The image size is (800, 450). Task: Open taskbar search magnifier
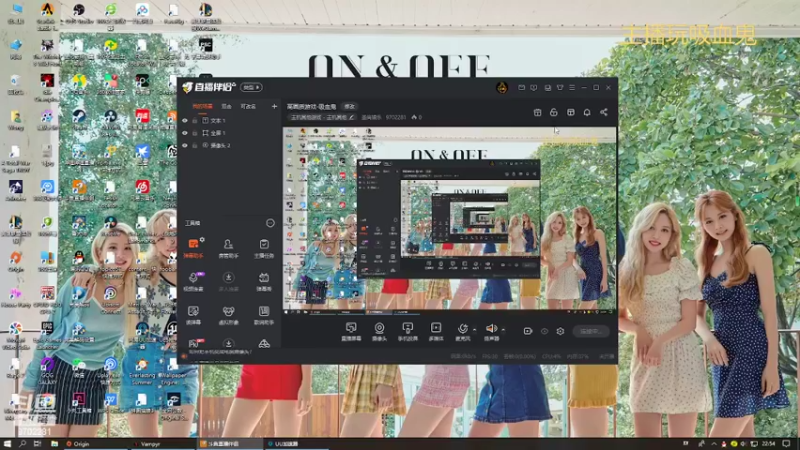point(22,444)
